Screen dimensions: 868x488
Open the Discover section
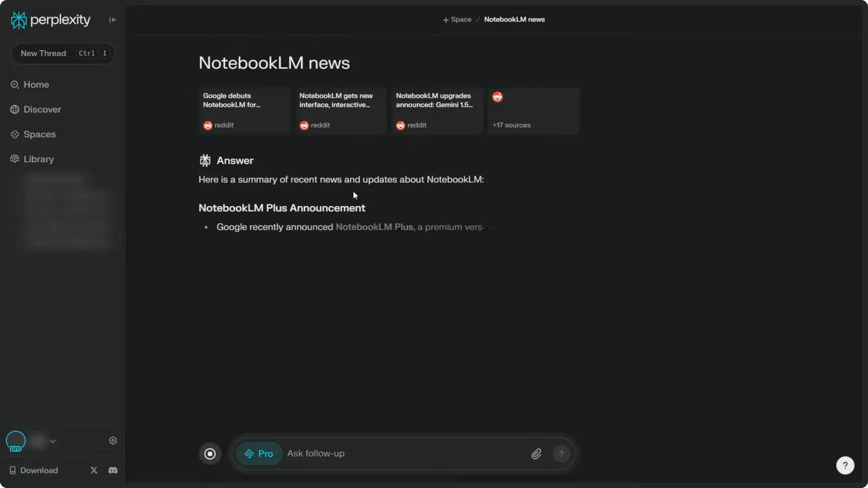tap(42, 109)
